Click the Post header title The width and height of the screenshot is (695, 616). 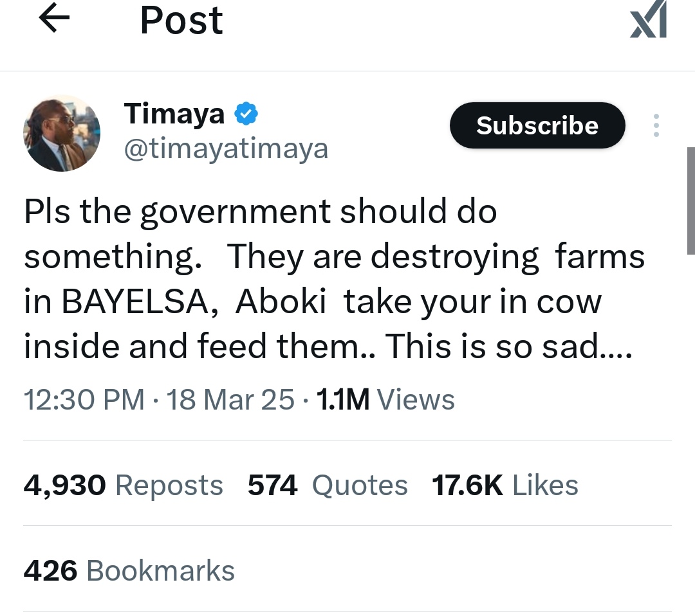(181, 21)
